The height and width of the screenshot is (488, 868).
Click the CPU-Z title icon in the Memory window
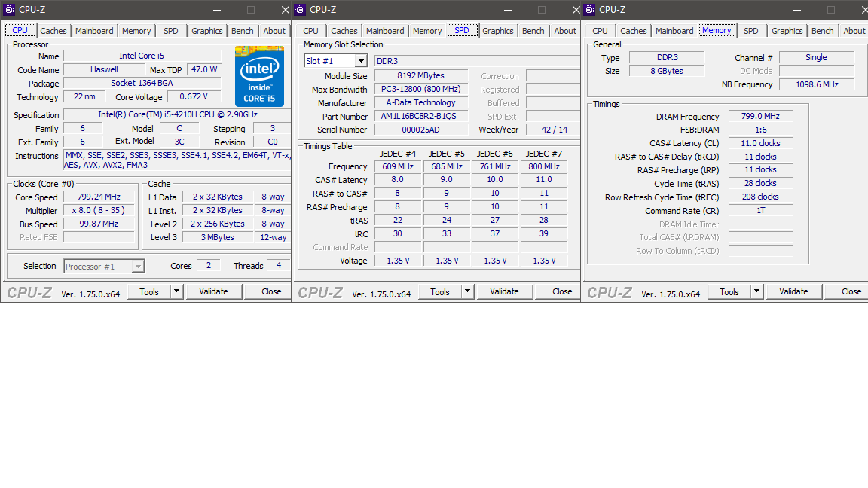tap(589, 10)
